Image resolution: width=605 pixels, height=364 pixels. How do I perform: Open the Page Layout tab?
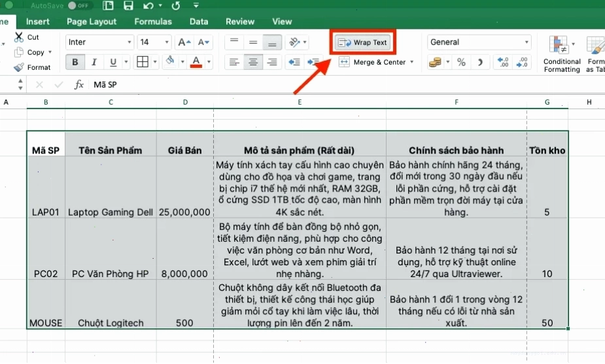tap(92, 22)
